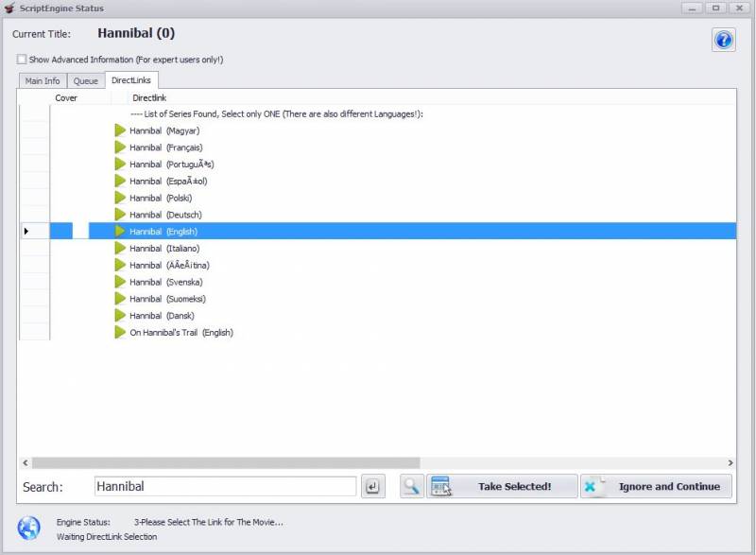756x555 pixels.
Task: Click the green arrow icon beside On Hannibal's Trail
Action: click(x=120, y=332)
